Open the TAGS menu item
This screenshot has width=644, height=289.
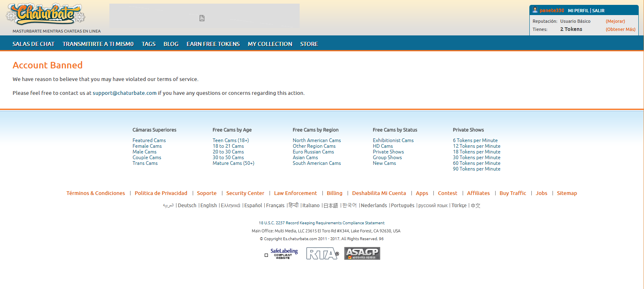point(148,44)
